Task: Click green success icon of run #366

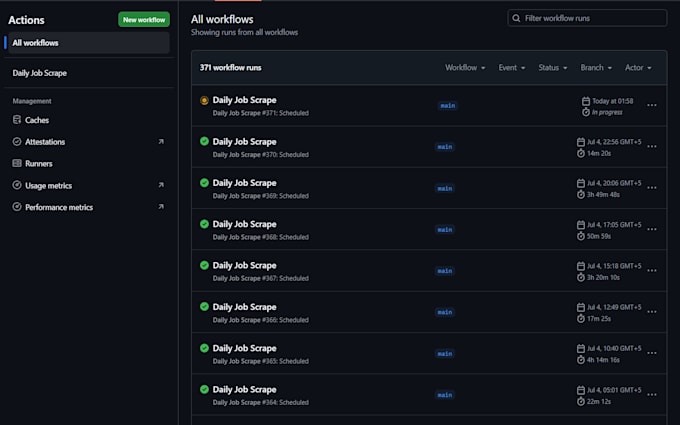Action: (204, 307)
